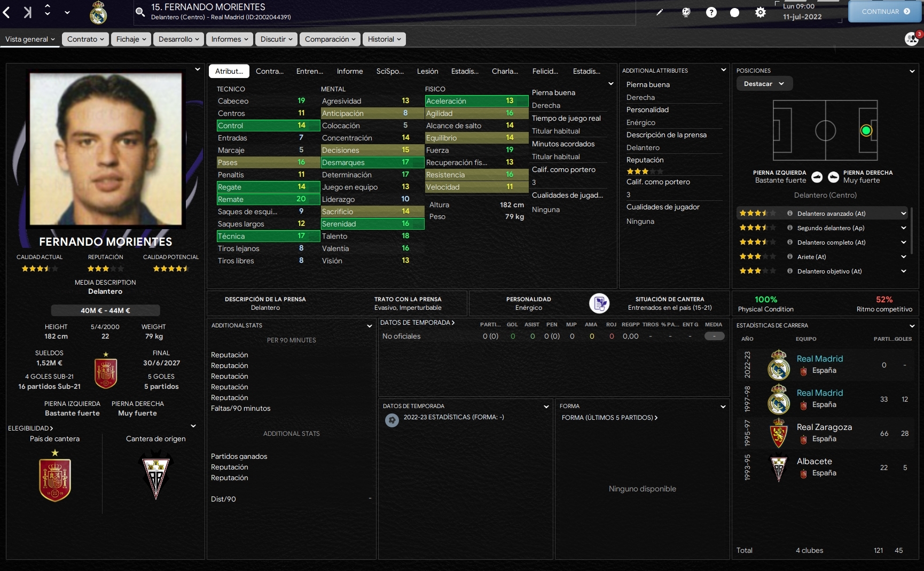
Task: Click the Real Zaragoza badge in career stats
Action: pyautogui.click(x=779, y=433)
